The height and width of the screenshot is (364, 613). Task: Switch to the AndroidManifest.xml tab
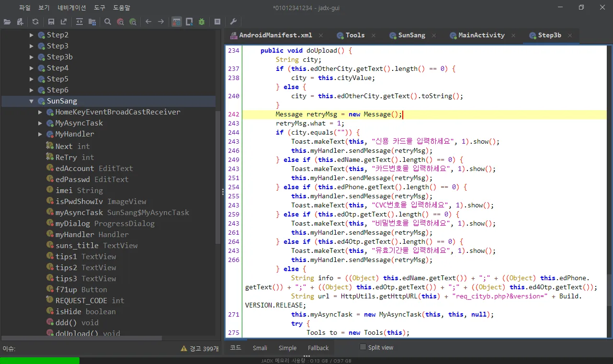(x=275, y=35)
